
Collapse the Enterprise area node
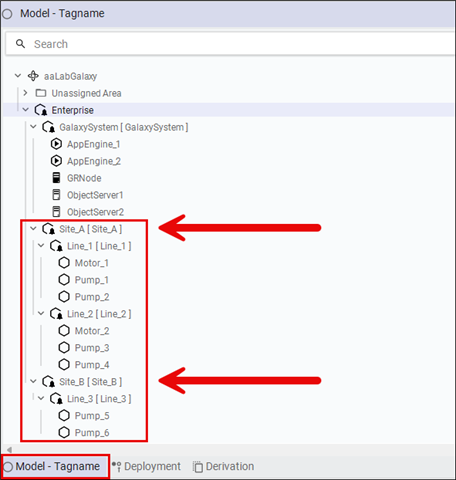26,110
